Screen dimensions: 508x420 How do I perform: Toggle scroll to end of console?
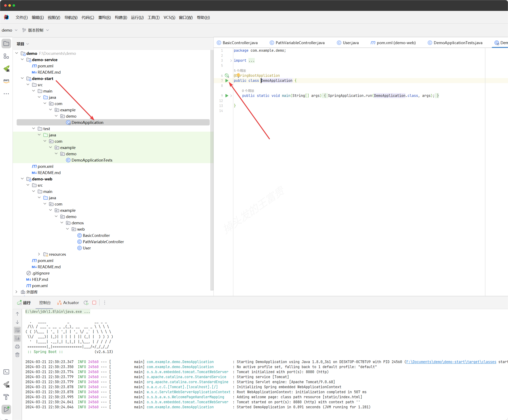pyautogui.click(x=17, y=338)
